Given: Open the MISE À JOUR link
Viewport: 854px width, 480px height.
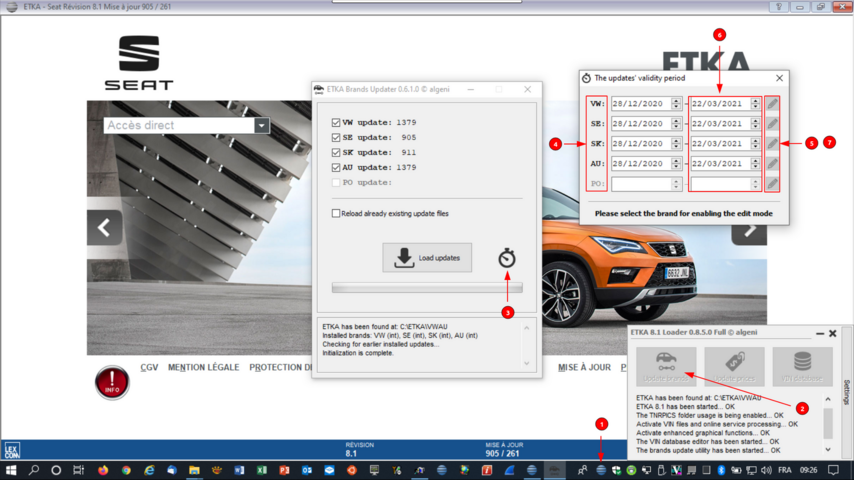Looking at the screenshot, I should (584, 367).
